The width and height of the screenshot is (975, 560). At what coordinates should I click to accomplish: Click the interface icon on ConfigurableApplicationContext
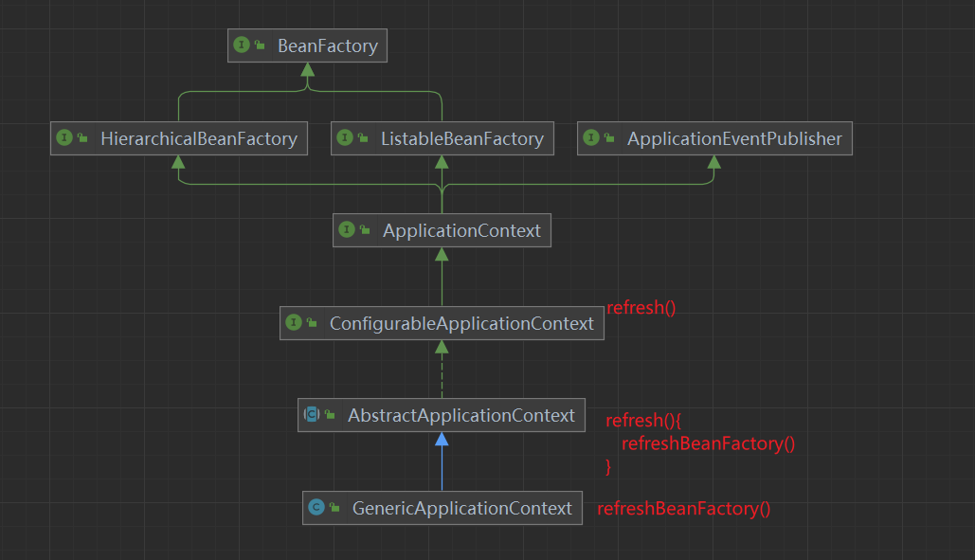[294, 322]
